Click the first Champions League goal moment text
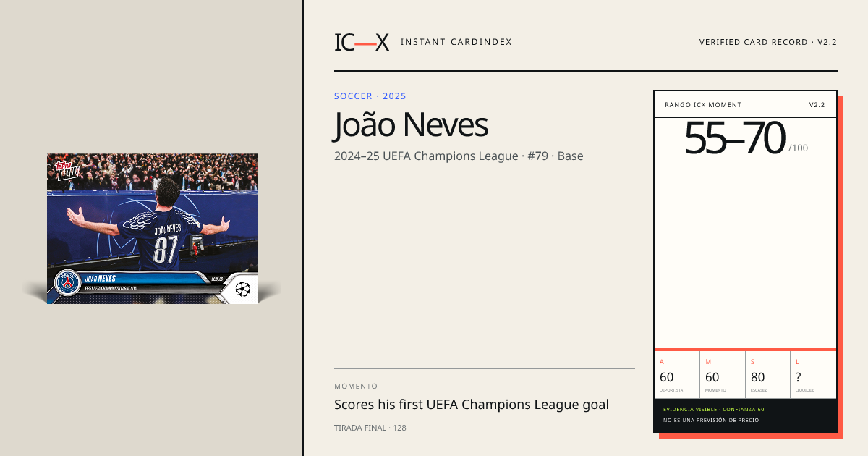Screen dimensions: 868x456 pyautogui.click(x=472, y=405)
